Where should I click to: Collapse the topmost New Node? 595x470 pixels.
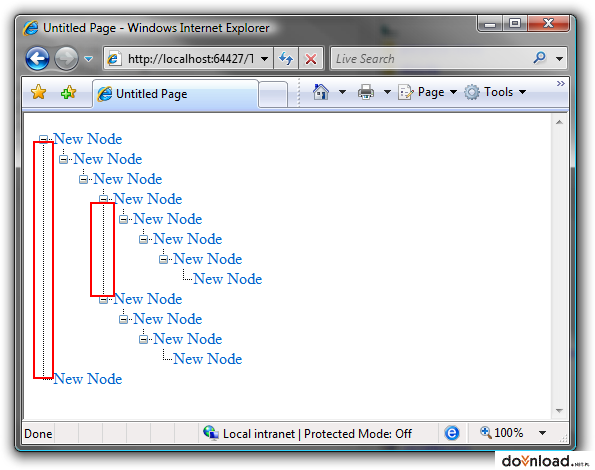pos(44,139)
